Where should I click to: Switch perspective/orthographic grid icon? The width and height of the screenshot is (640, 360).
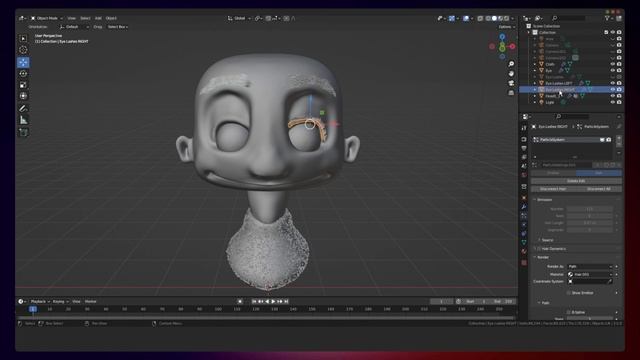[511, 93]
